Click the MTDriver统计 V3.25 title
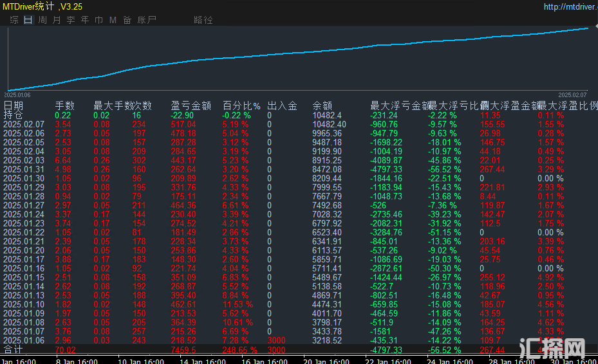 [42, 6]
